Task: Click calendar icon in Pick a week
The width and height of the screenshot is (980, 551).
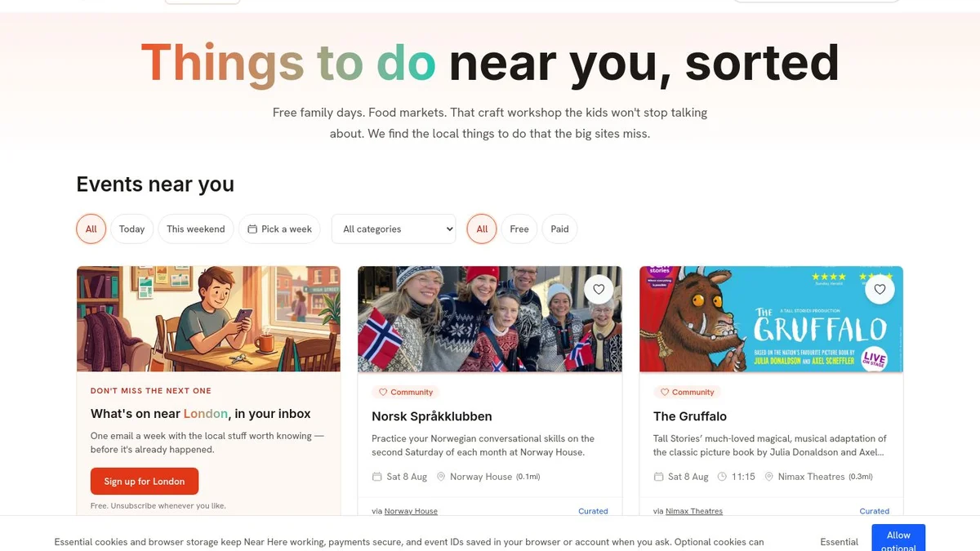Action: pos(252,229)
